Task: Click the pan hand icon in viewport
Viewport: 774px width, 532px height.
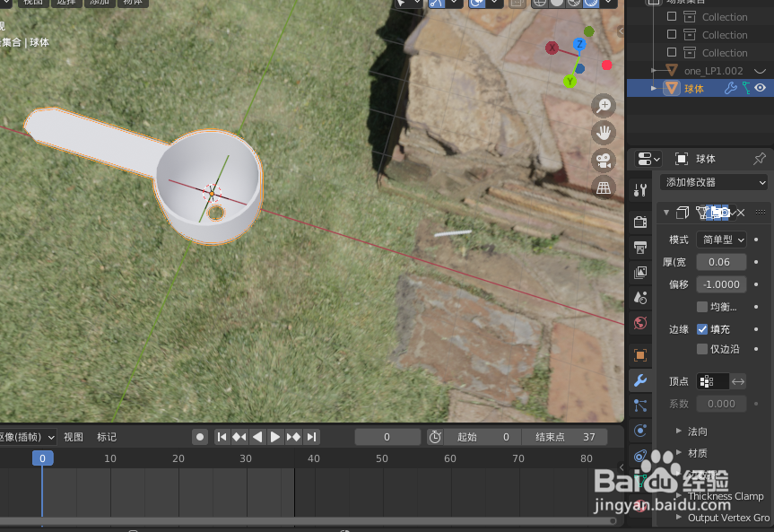Action: point(604,132)
